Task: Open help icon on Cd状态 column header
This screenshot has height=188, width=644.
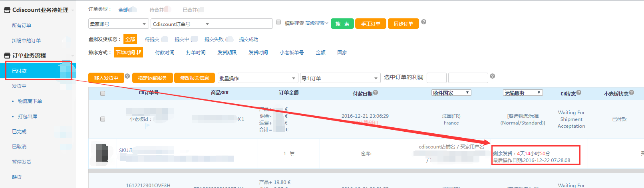Action: pyautogui.click(x=578, y=92)
